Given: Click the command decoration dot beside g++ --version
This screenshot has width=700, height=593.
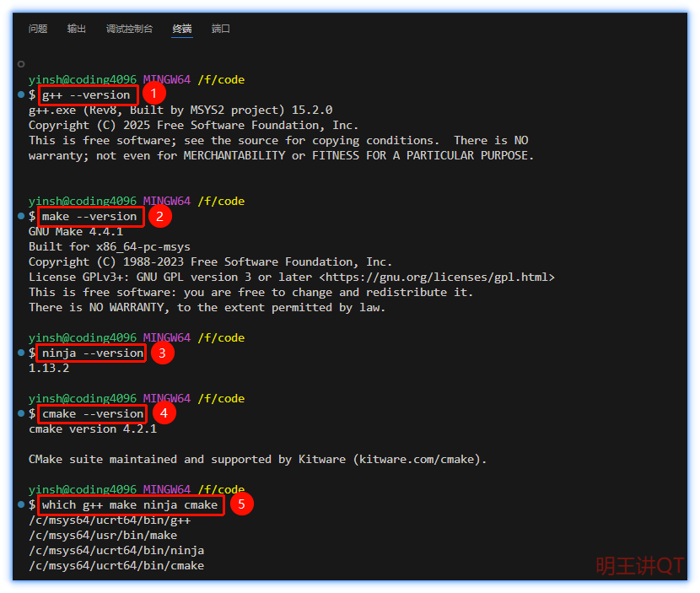Looking at the screenshot, I should [20, 94].
